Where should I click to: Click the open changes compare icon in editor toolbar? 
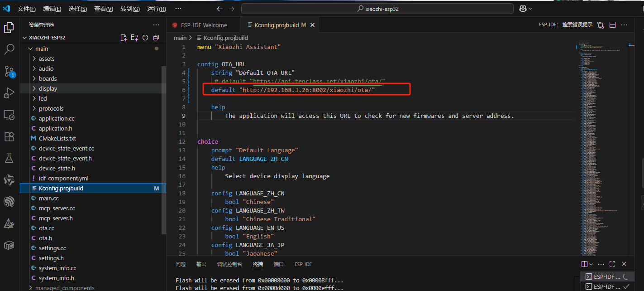click(x=601, y=25)
